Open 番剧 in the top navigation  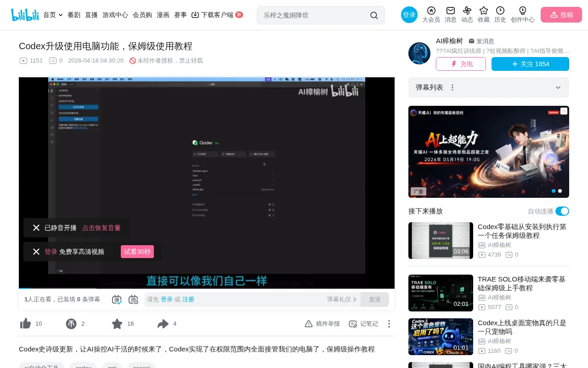(74, 15)
